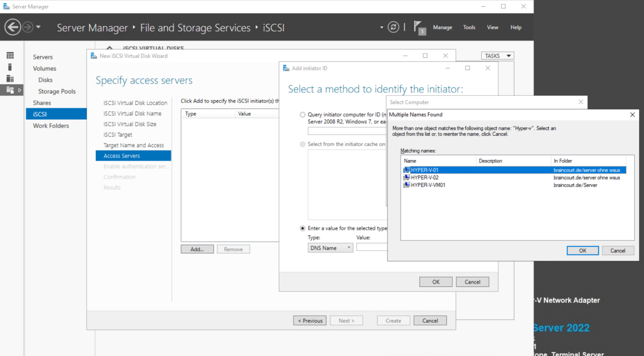This screenshot has height=356, width=644.
Task: Select the Query initiator computer for ID option
Action: pos(302,114)
